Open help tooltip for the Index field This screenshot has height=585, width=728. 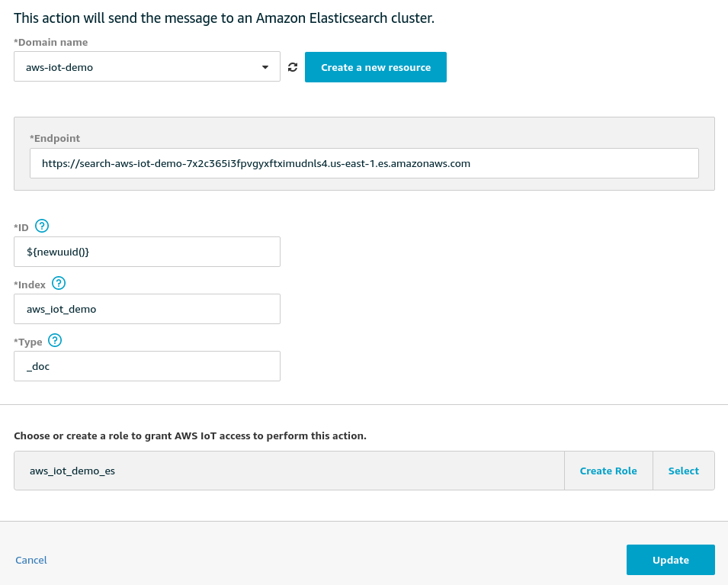59,283
